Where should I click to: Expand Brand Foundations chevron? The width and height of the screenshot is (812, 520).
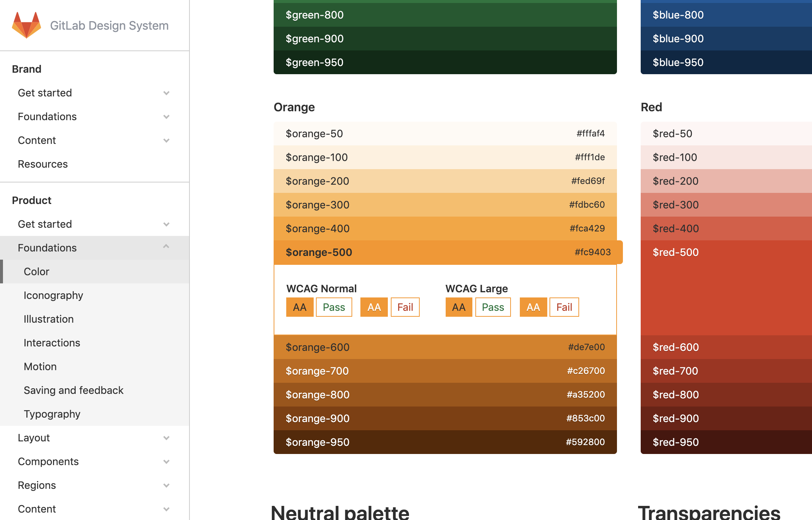pos(166,117)
